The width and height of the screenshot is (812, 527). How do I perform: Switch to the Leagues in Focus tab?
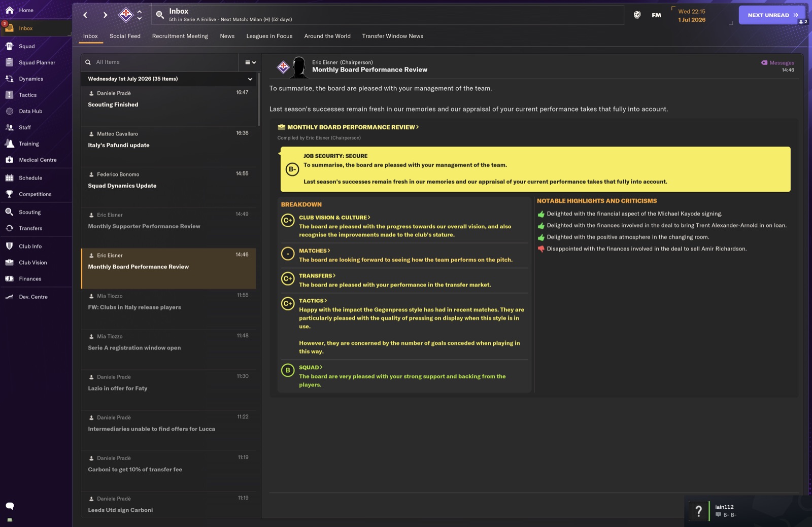[269, 37]
